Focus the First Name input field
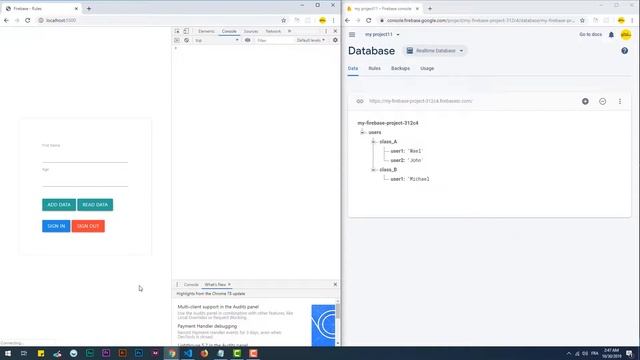This screenshot has height=360, width=640. (x=85, y=156)
